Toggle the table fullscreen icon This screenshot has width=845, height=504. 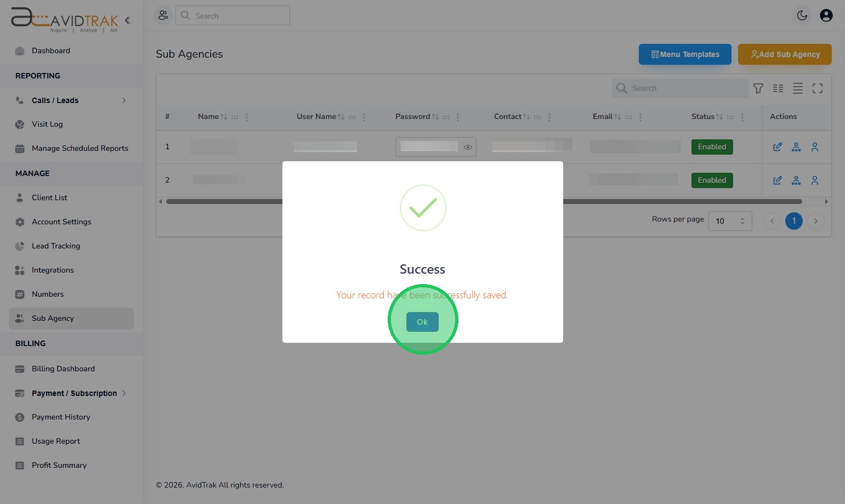click(818, 88)
